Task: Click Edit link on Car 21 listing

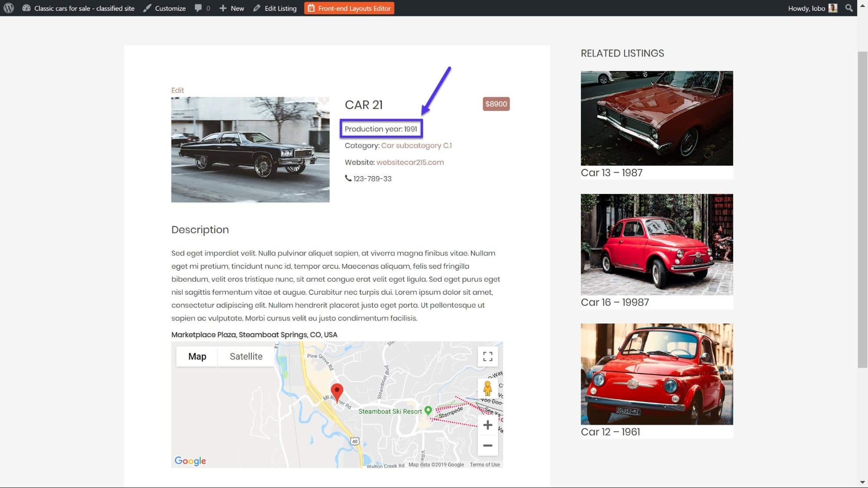Action: click(x=177, y=90)
